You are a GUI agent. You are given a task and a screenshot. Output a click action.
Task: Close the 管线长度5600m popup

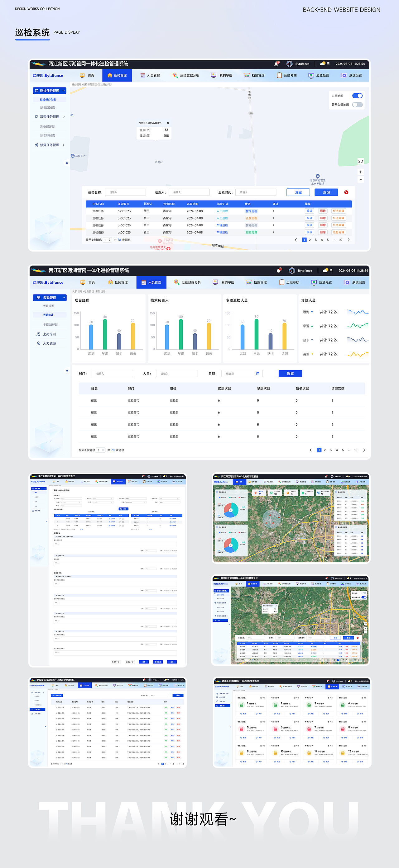pyautogui.click(x=168, y=123)
